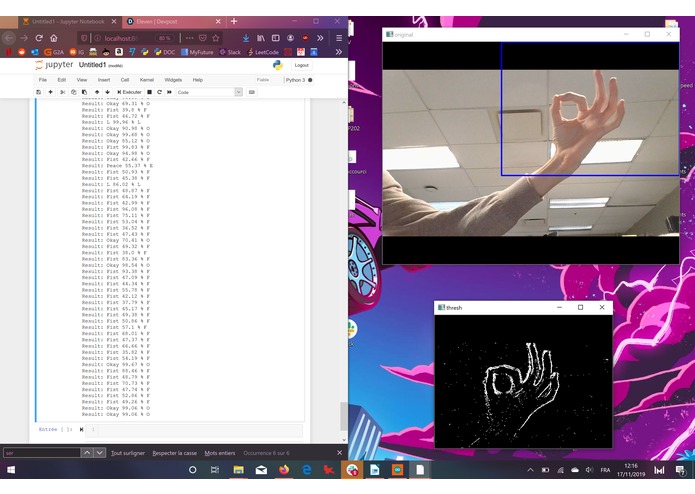Open the View menu in Jupyter
This screenshot has height=494, width=695.
(x=82, y=80)
